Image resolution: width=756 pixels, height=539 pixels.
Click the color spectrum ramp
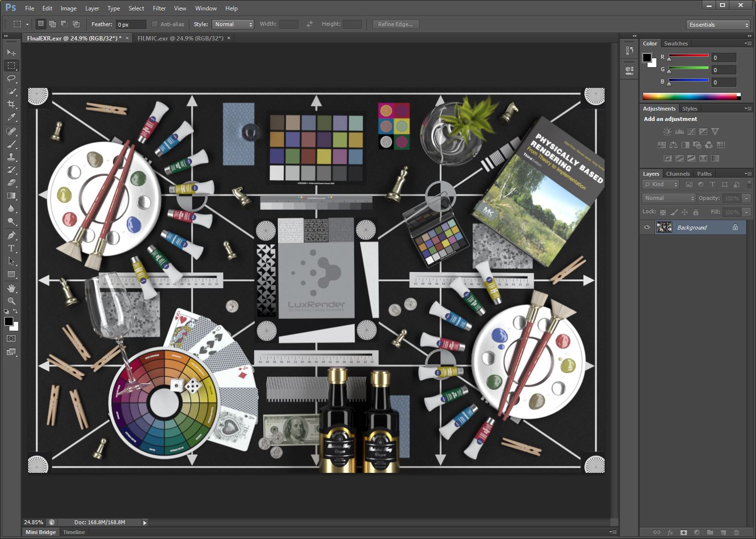click(690, 96)
